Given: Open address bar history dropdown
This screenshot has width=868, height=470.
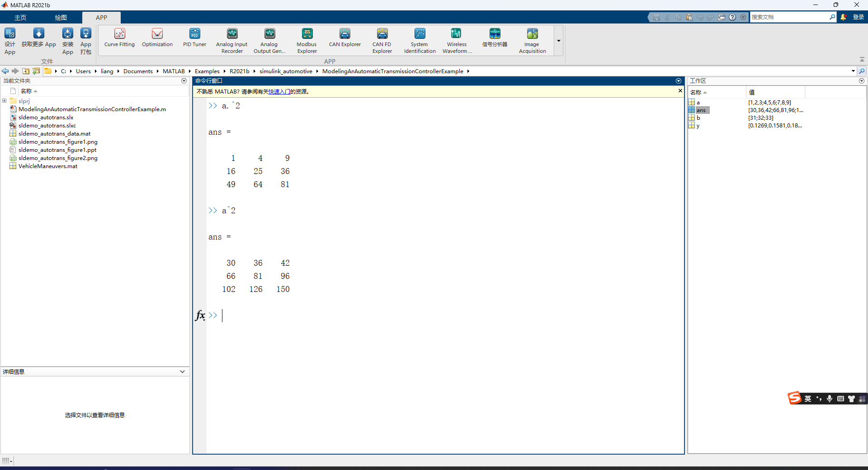Looking at the screenshot, I should click(x=853, y=71).
